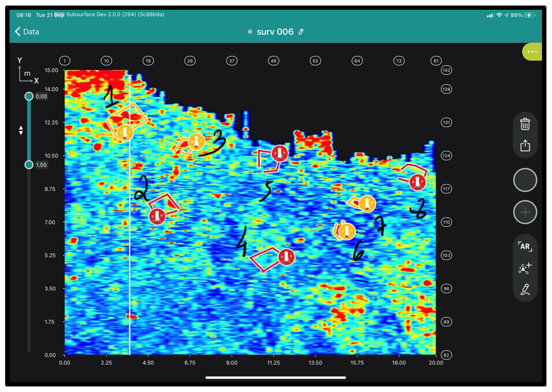The height and width of the screenshot is (392, 552).
Task: Tap the surv 006 title
Action: (x=275, y=32)
